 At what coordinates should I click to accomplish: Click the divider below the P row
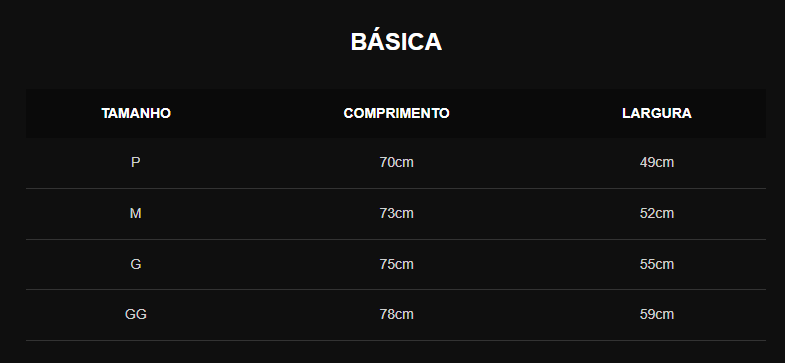(396, 188)
